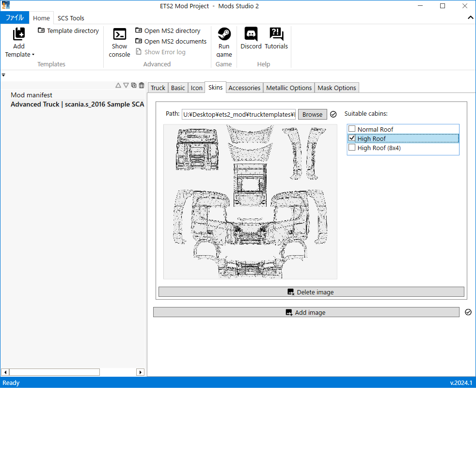Click the Browse button next to the path

(x=312, y=114)
